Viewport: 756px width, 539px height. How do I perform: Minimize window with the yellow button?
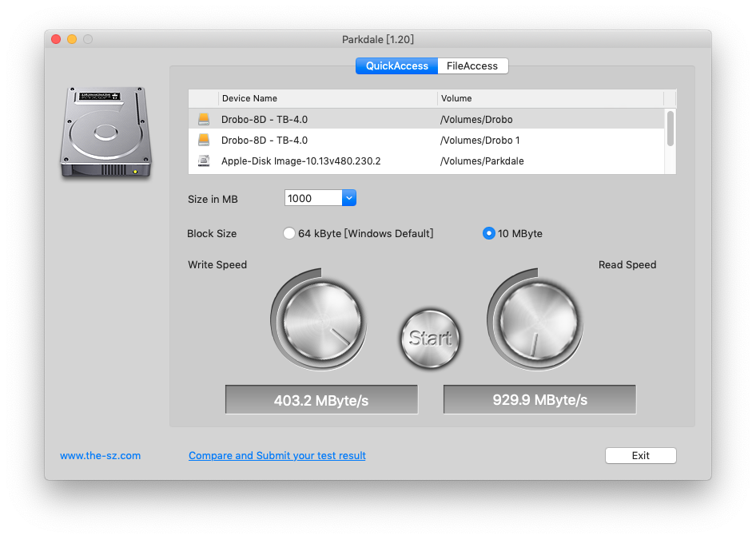pyautogui.click(x=72, y=39)
